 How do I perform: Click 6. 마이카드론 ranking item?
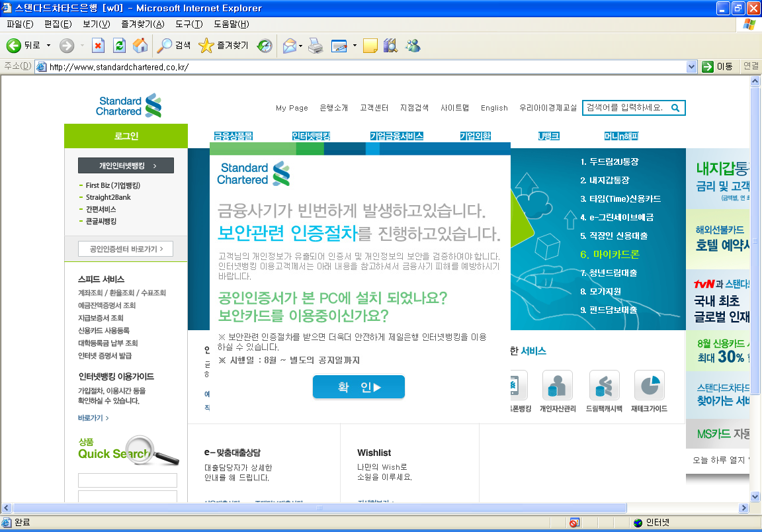[609, 254]
